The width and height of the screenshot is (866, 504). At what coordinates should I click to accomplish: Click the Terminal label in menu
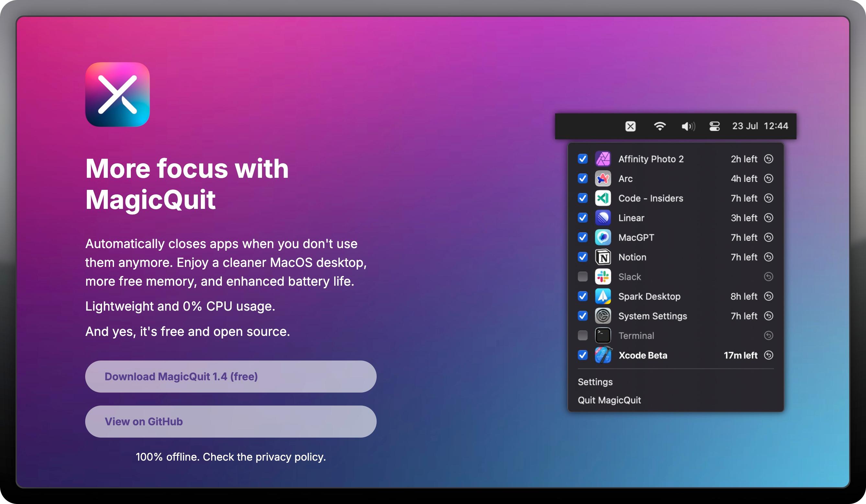tap(636, 336)
